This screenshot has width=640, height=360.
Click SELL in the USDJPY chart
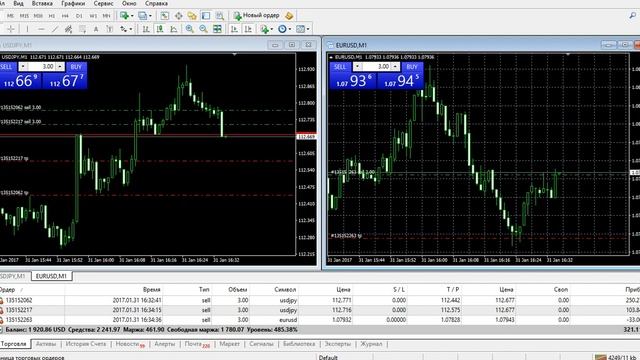[x=7, y=67]
